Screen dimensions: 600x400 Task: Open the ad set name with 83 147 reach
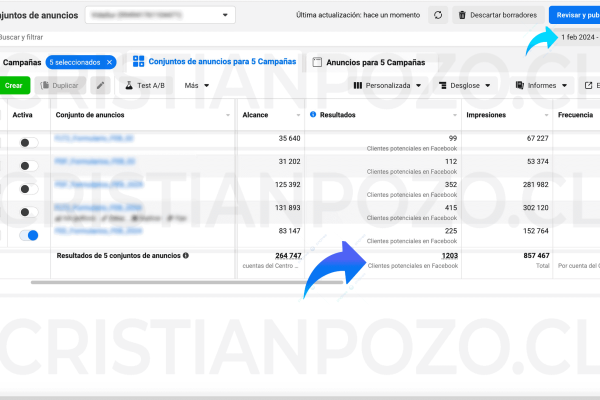(x=98, y=231)
